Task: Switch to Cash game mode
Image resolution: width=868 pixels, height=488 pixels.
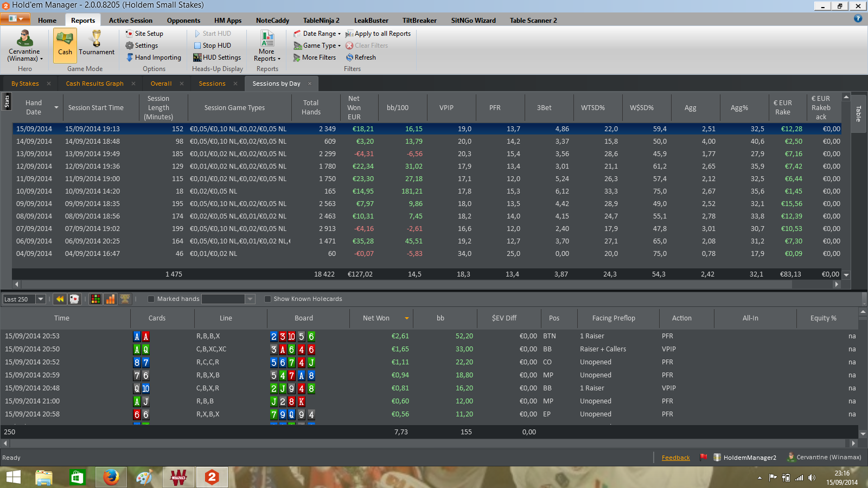Action: click(x=65, y=46)
